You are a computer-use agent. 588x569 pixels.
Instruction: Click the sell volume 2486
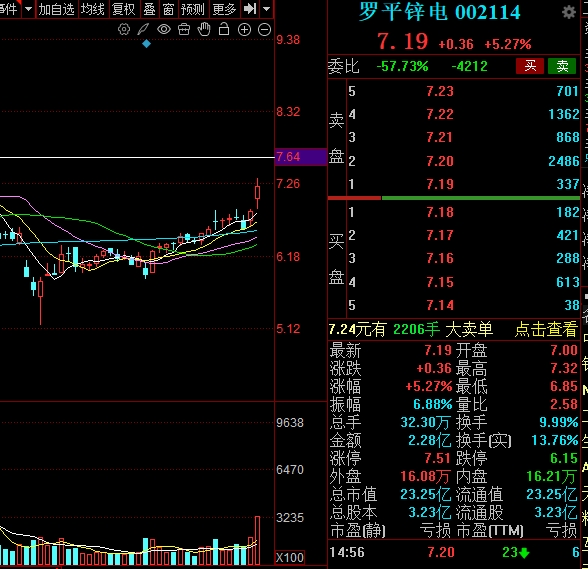coord(564,161)
